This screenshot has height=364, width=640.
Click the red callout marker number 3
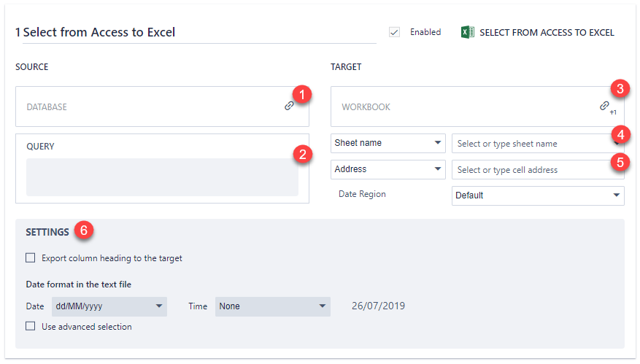[620, 89]
